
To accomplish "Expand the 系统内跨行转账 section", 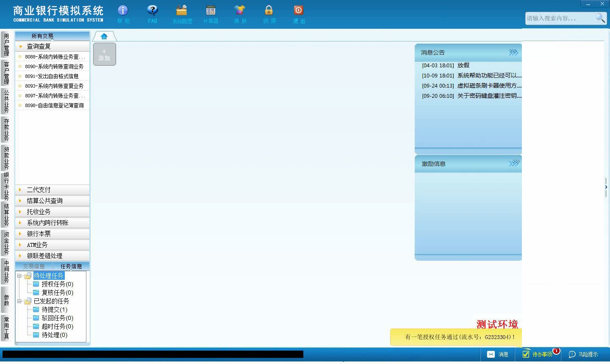I will (x=53, y=223).
